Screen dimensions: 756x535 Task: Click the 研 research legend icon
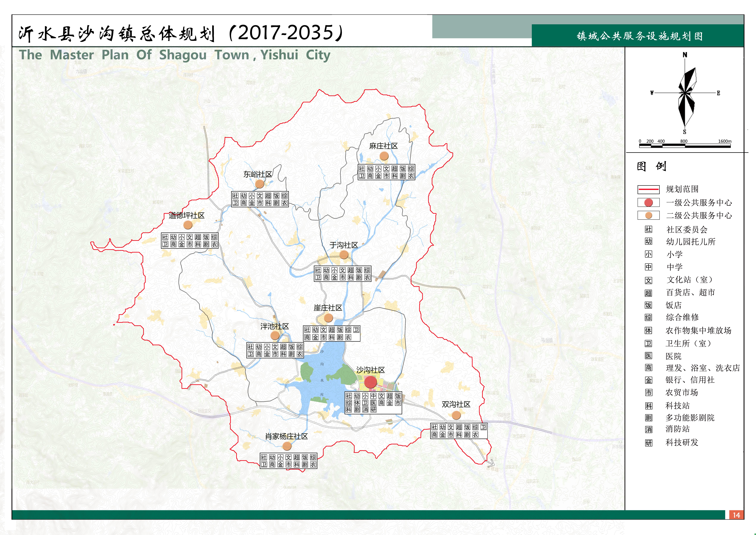pos(648,443)
